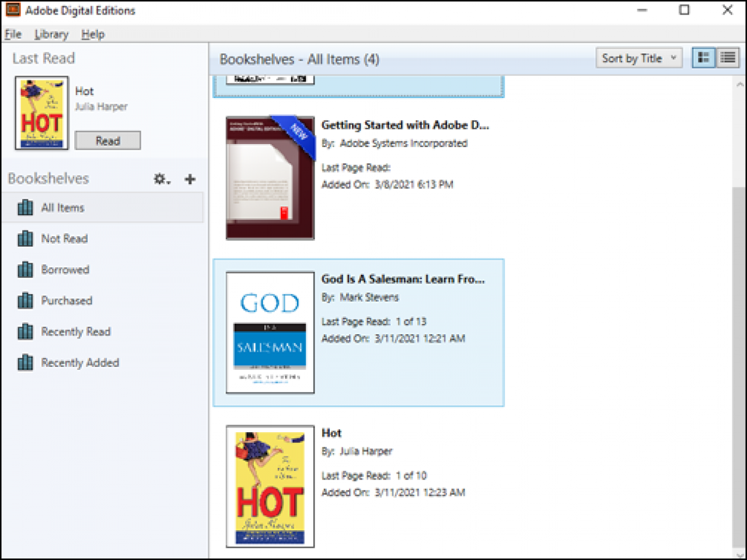Click the library vertical scrollbar thumb
The height and width of the screenshot is (560, 747).
739,367
